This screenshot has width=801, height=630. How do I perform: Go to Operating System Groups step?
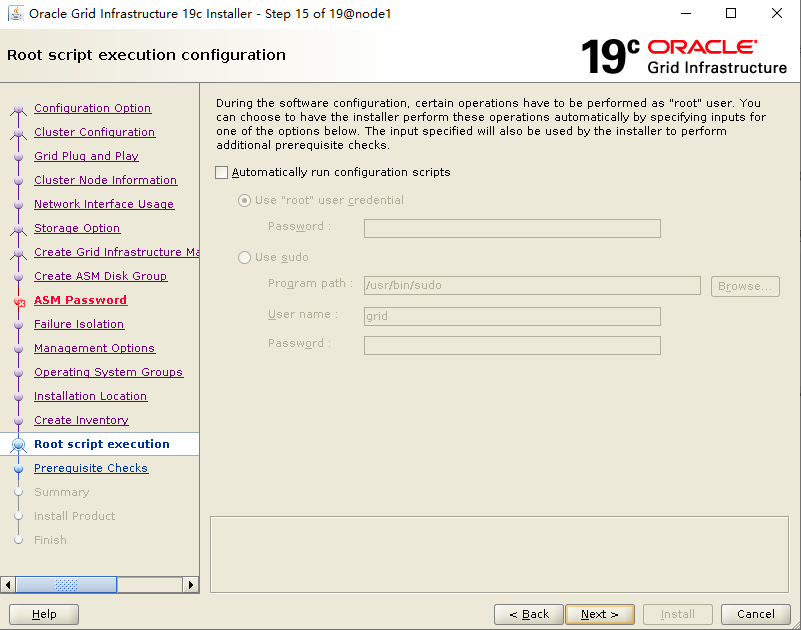click(x=108, y=372)
